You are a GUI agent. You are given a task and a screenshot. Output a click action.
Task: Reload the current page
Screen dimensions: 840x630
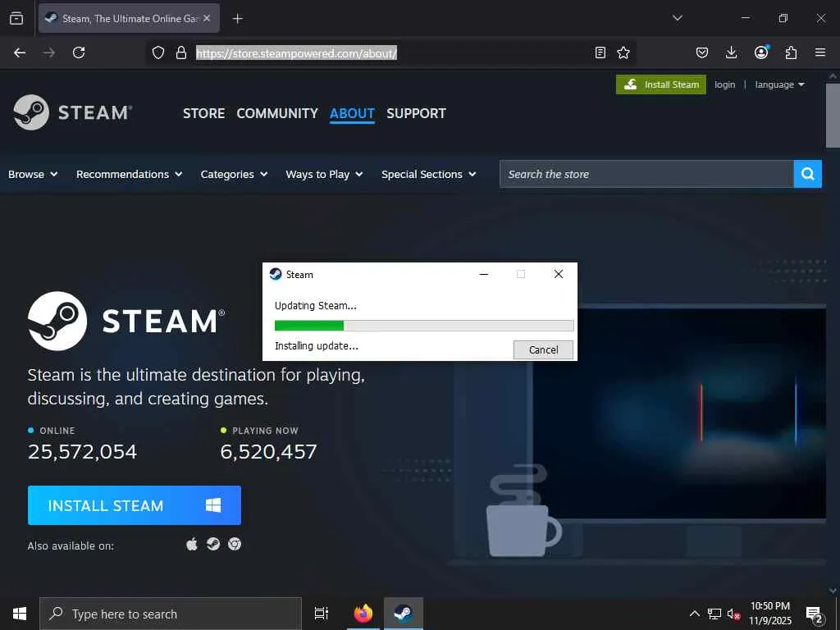pyautogui.click(x=79, y=52)
